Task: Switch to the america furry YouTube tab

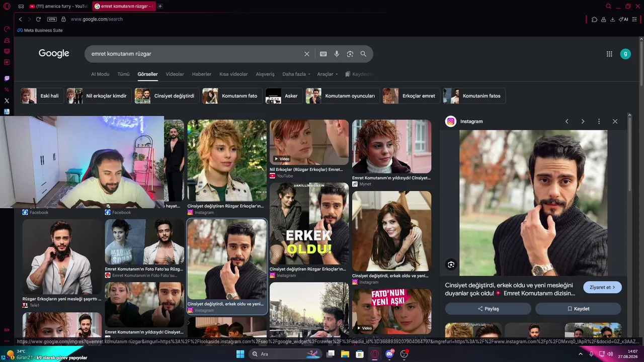Action: click(x=58, y=7)
